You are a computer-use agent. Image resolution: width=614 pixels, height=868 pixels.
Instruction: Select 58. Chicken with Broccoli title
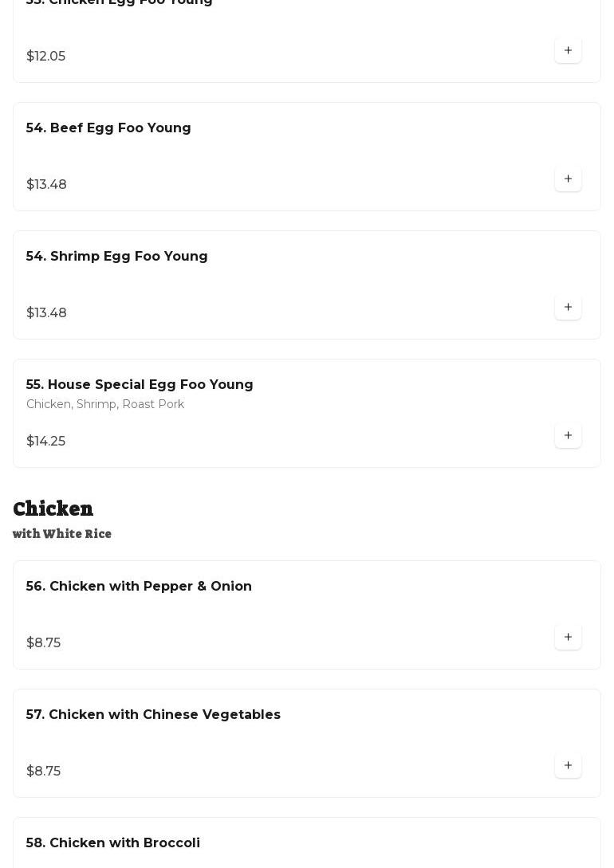112,843
